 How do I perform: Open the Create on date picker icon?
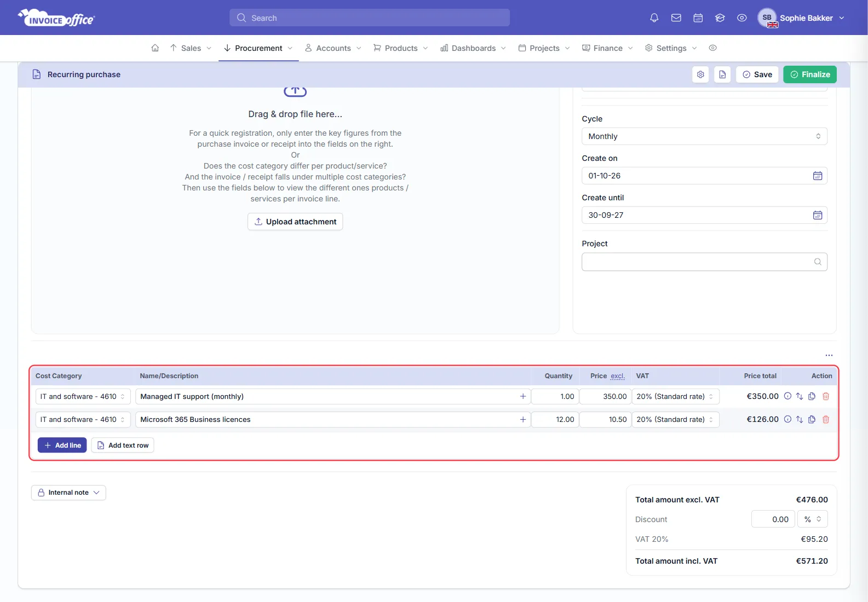pyautogui.click(x=818, y=176)
